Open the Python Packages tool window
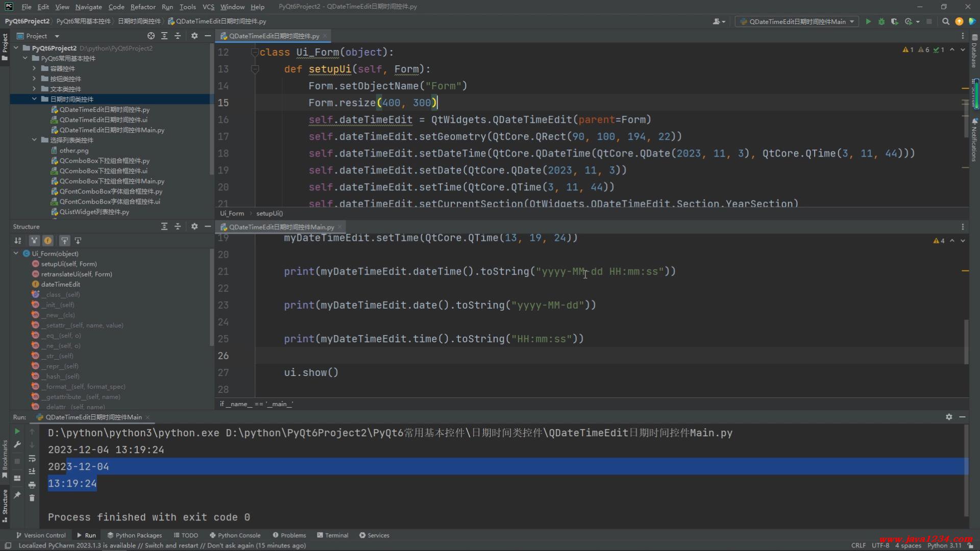 [134, 535]
